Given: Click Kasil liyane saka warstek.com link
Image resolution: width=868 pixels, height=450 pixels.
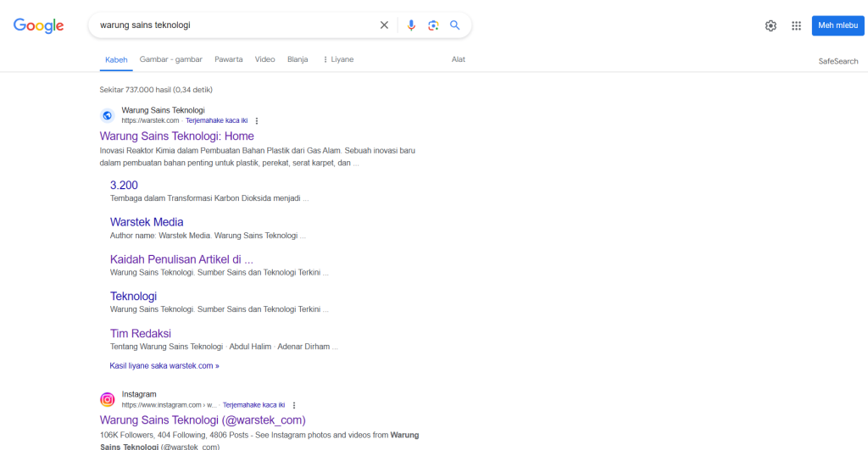Looking at the screenshot, I should pyautogui.click(x=164, y=366).
